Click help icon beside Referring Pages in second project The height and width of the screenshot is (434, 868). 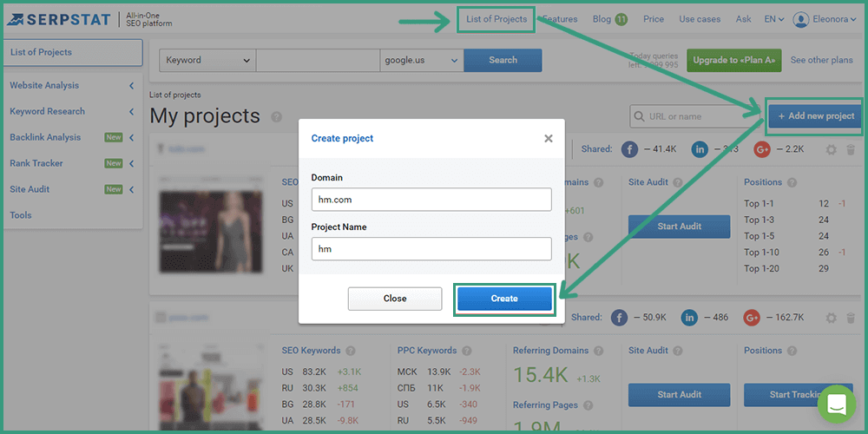[589, 404]
